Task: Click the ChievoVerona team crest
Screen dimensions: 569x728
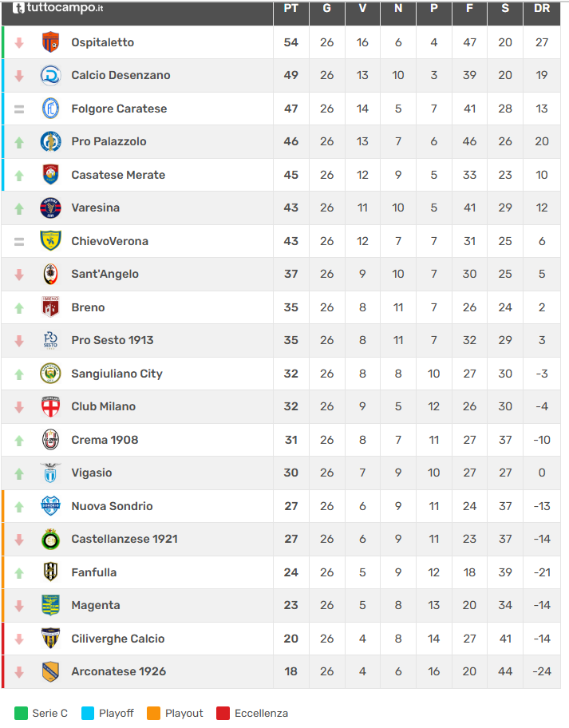Action: pos(50,241)
